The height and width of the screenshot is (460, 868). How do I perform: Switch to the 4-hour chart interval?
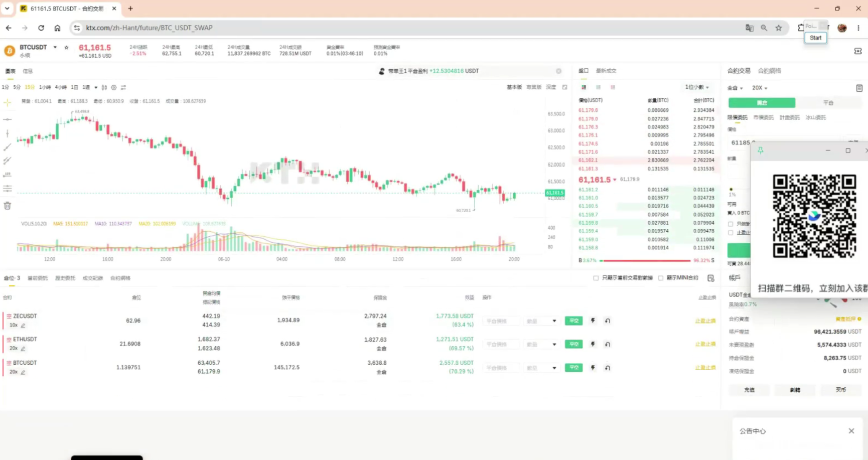point(61,87)
